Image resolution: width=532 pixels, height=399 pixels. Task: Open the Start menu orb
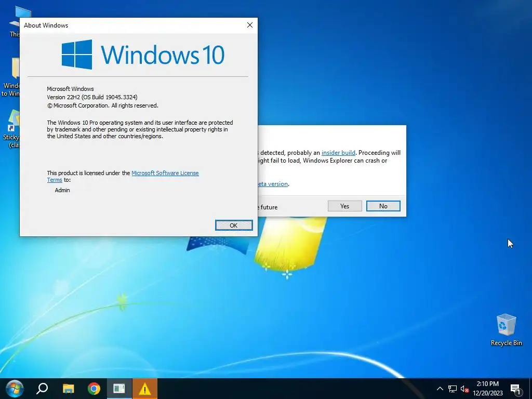coord(15,389)
